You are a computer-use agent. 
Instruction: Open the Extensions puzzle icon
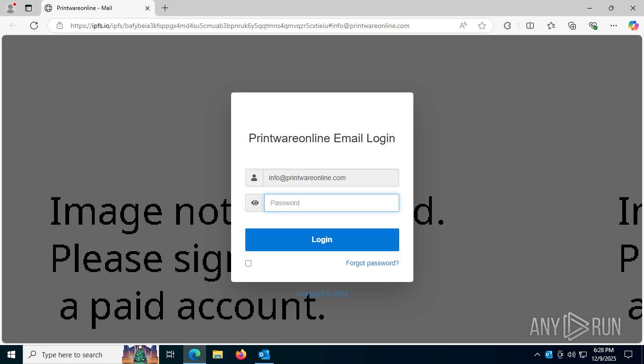pyautogui.click(x=507, y=26)
